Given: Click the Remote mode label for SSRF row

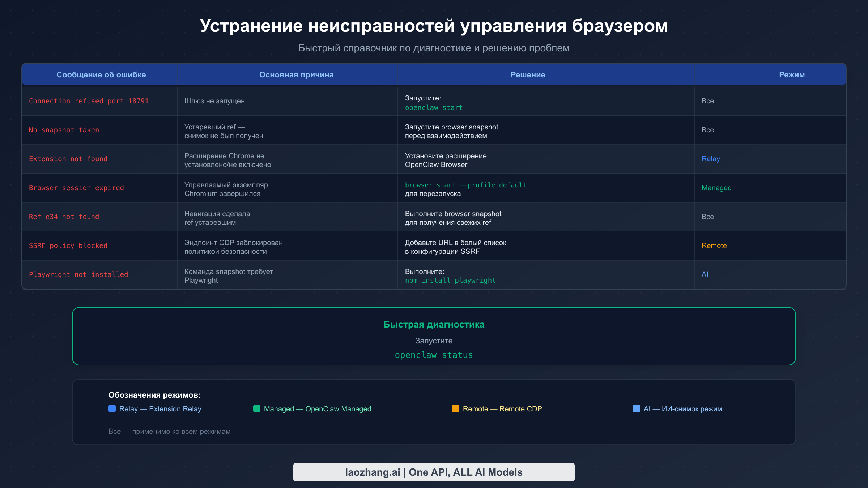Looking at the screenshot, I should click(x=714, y=245).
